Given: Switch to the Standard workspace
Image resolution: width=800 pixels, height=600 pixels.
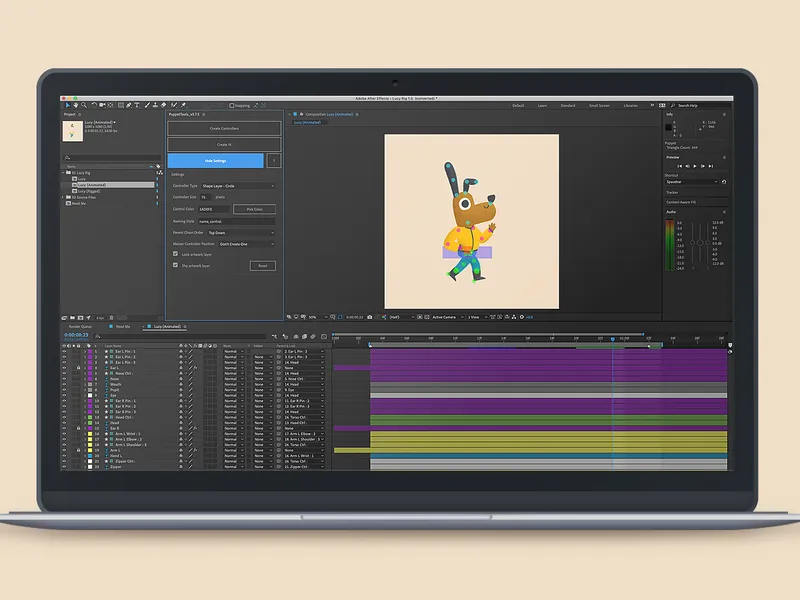Looking at the screenshot, I should [x=568, y=106].
